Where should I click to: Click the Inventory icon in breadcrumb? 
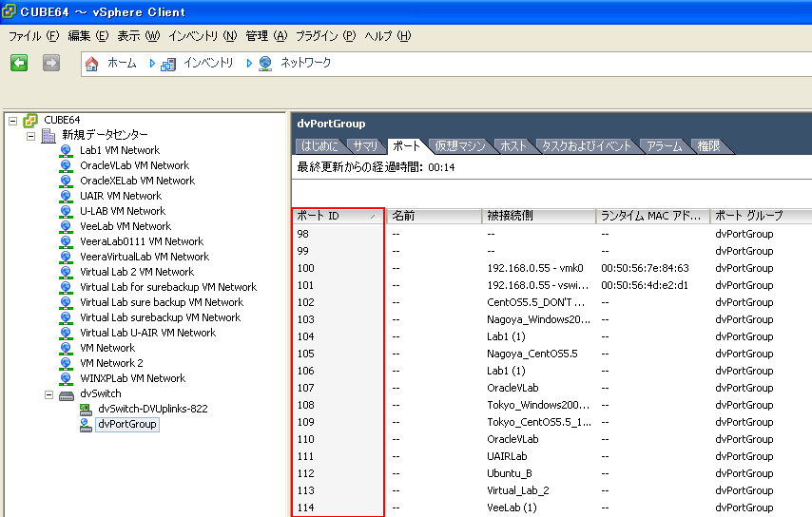pyautogui.click(x=167, y=65)
